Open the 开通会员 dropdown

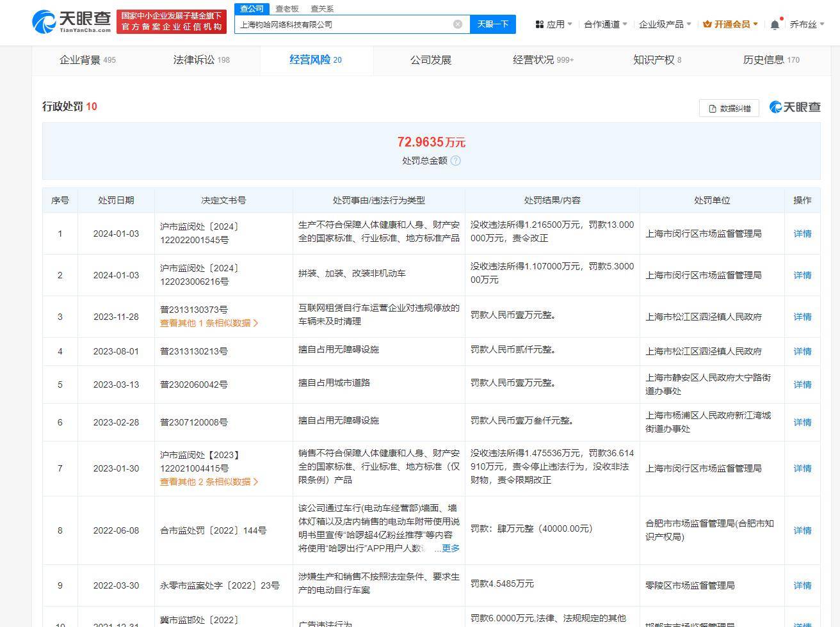coord(730,24)
